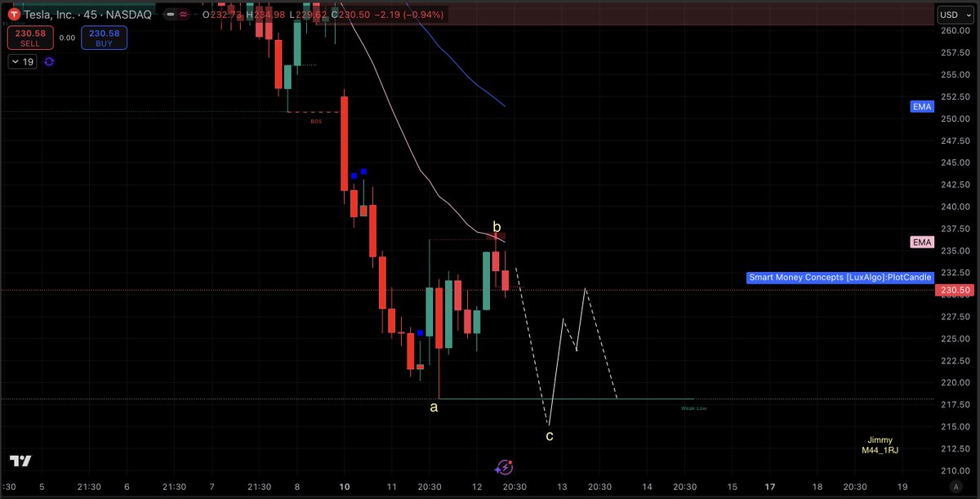Click the TradingView logo in the bottom corner
The height and width of the screenshot is (499, 980).
(x=20, y=461)
